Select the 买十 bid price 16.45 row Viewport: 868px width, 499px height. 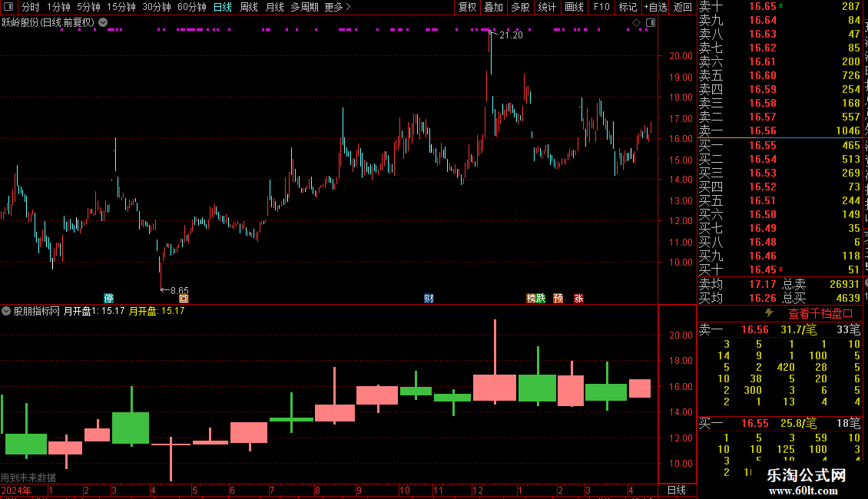click(780, 269)
